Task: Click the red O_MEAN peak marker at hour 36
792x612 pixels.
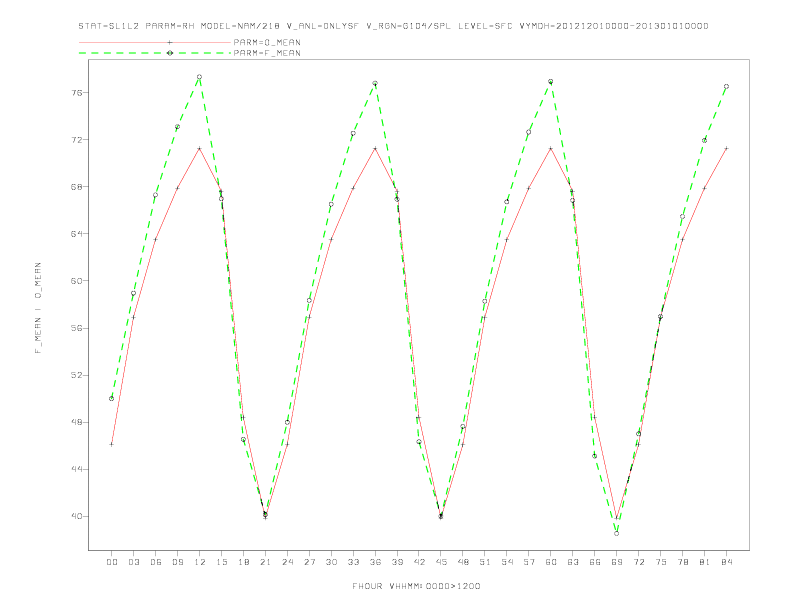Action: tap(375, 148)
